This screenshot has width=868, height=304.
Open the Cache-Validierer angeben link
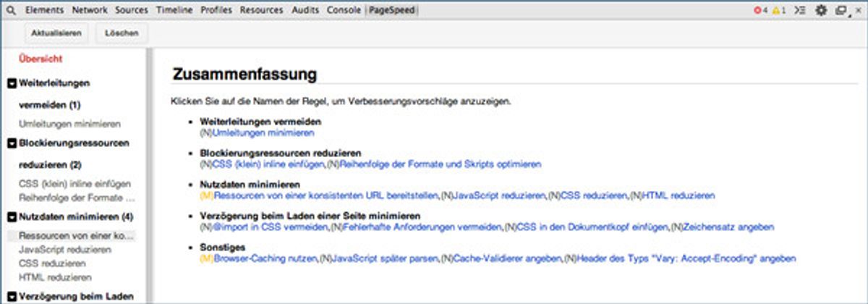[508, 258]
